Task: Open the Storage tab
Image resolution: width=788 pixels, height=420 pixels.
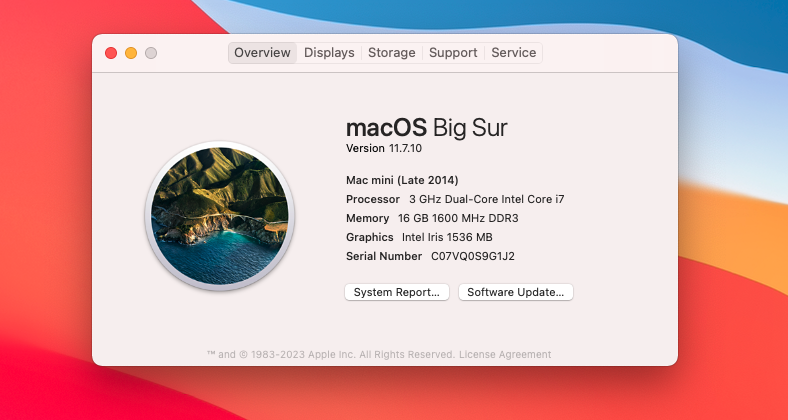Action: click(x=391, y=53)
